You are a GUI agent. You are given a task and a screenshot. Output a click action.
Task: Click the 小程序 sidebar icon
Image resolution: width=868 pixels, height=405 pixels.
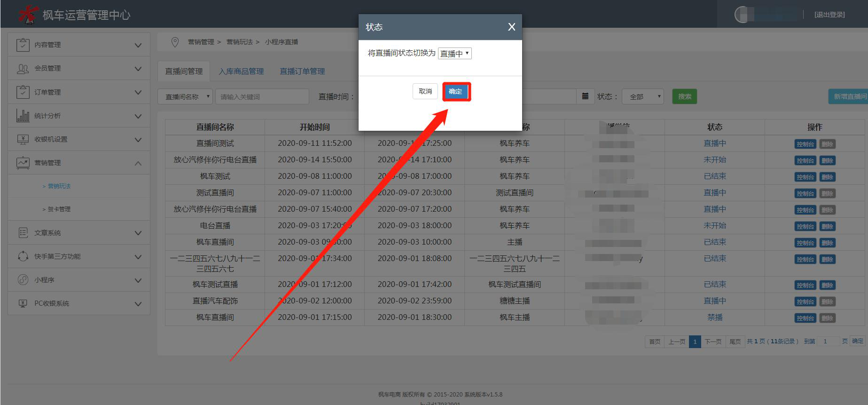[x=23, y=280]
